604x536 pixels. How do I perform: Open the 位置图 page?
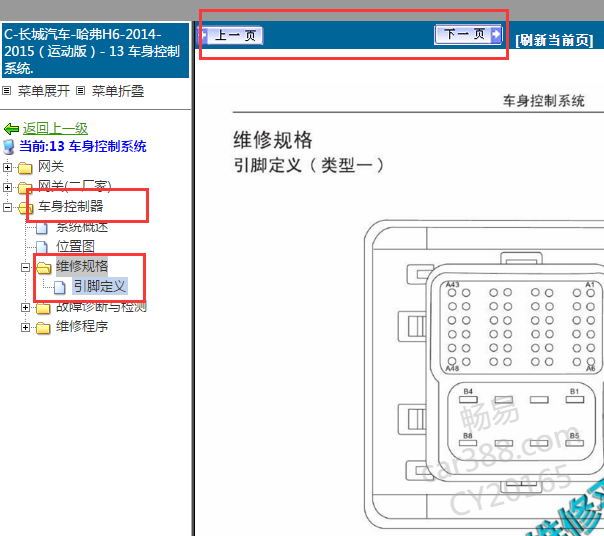(75, 246)
